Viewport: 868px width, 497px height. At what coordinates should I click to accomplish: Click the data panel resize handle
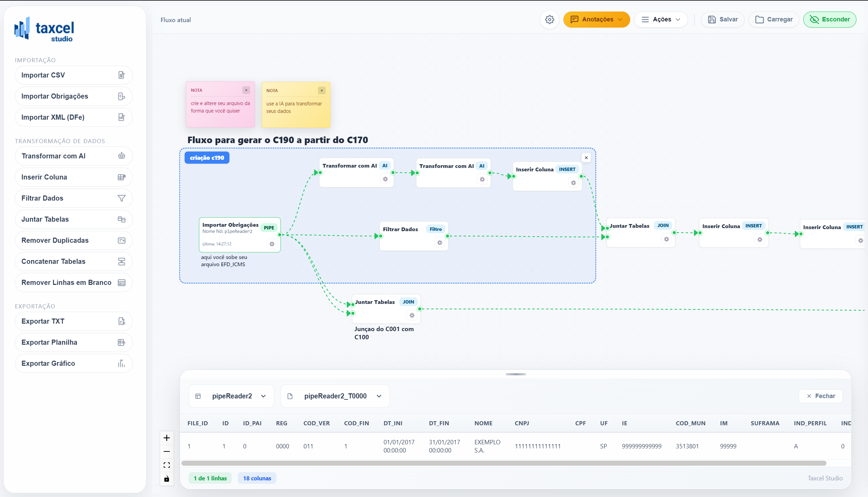515,374
